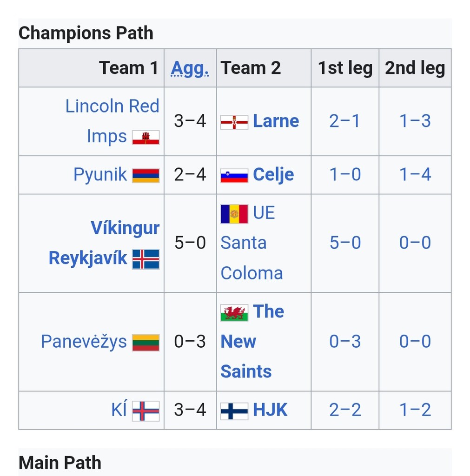Open The New Saints team link

[x=252, y=341]
